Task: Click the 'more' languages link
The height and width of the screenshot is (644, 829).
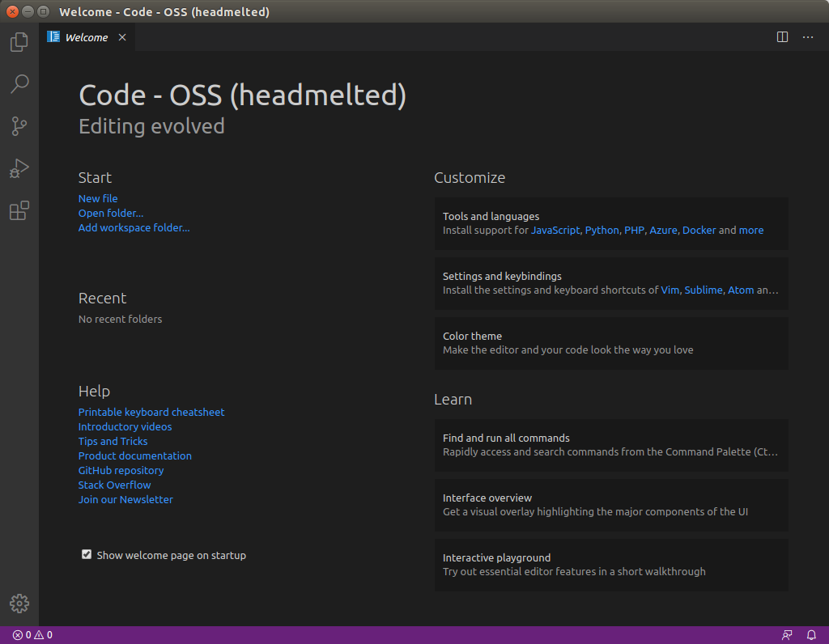Action: click(x=750, y=231)
